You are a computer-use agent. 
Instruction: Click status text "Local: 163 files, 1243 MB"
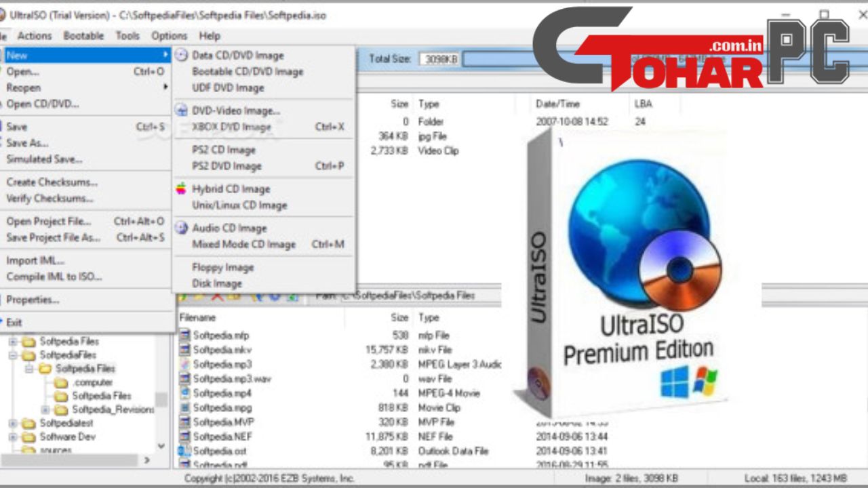tap(795, 479)
